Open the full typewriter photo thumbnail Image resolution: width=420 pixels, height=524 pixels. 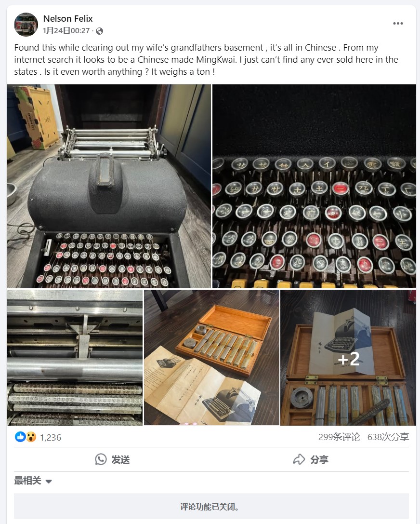click(109, 186)
